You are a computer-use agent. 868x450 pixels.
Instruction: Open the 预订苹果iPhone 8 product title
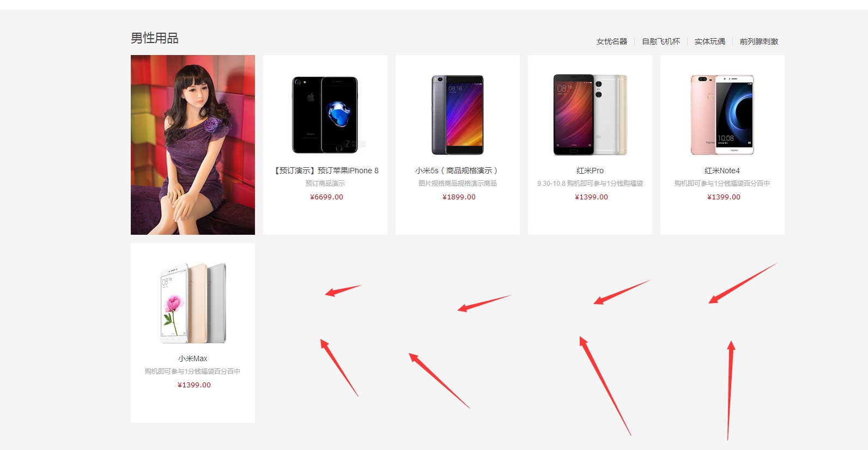tap(325, 171)
